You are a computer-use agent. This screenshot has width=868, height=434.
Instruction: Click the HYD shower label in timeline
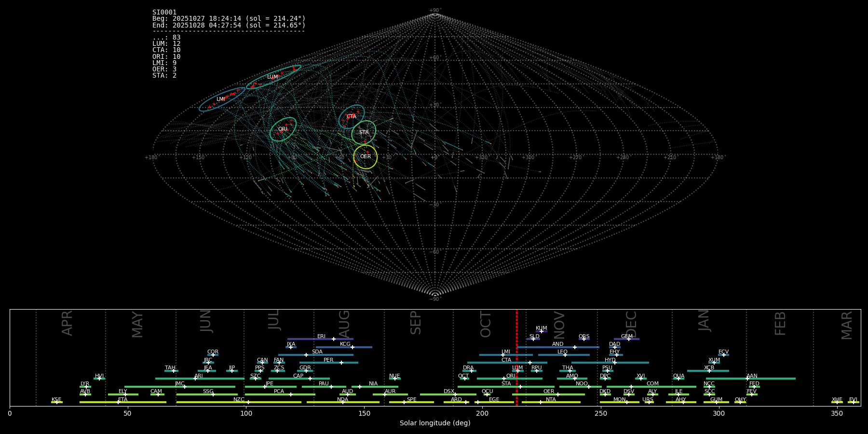610,360
